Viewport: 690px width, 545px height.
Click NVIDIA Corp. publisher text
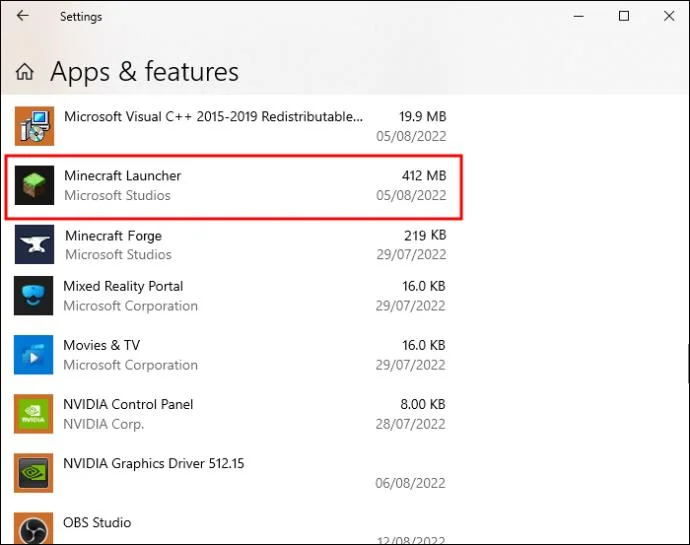(103, 424)
